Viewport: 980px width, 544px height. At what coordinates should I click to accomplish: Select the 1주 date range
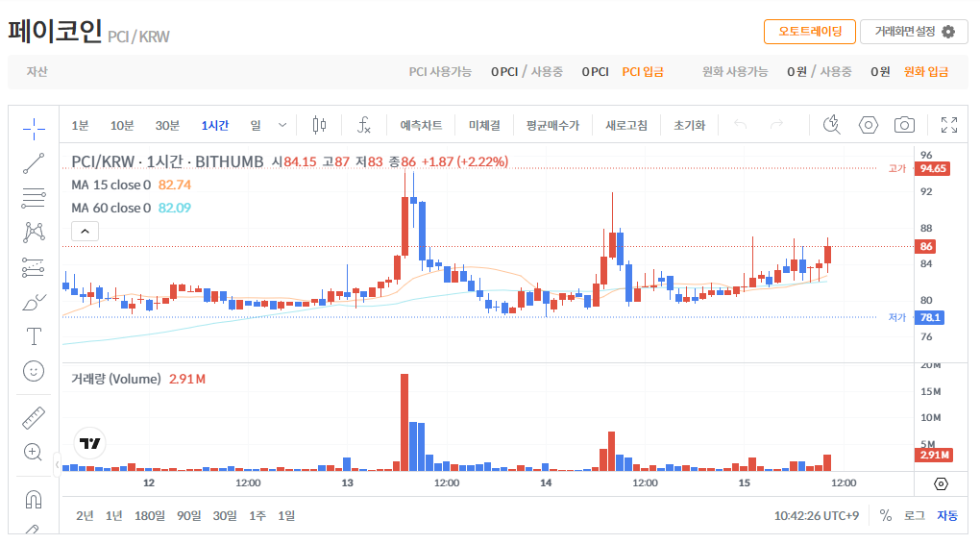coord(257,515)
